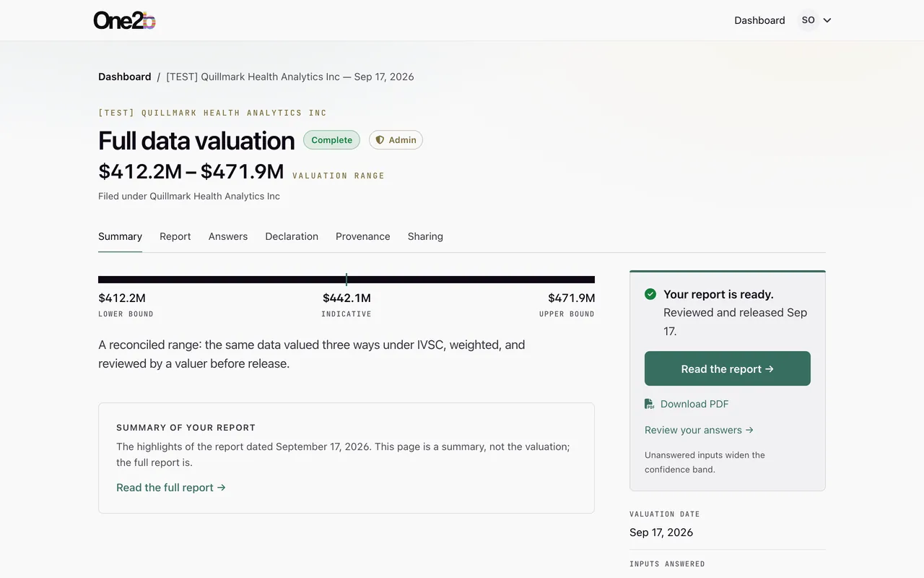Click the 'Sep 17, 2026' valuation date
924x578 pixels.
pyautogui.click(x=661, y=532)
